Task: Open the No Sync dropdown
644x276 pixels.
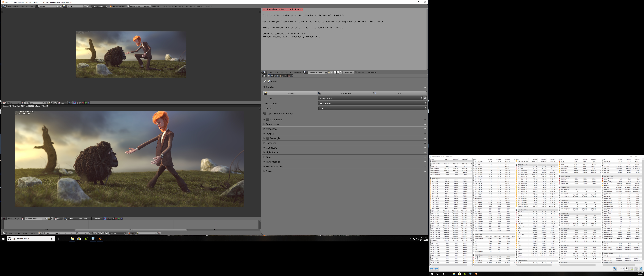Action: pyautogui.click(x=118, y=233)
